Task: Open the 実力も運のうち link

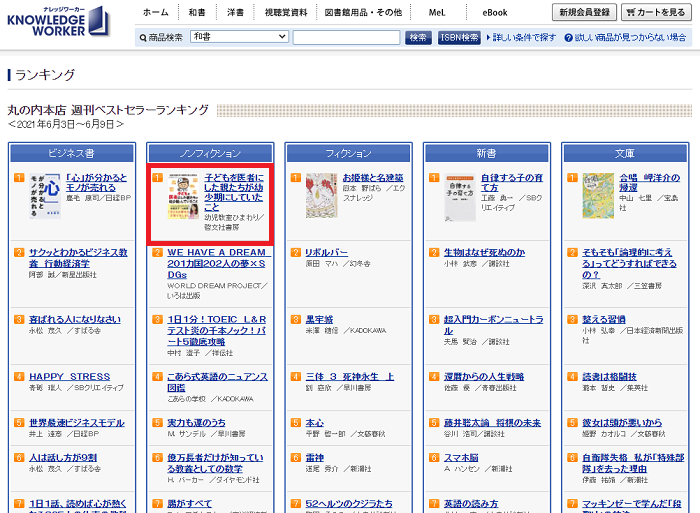Action: coord(196,422)
